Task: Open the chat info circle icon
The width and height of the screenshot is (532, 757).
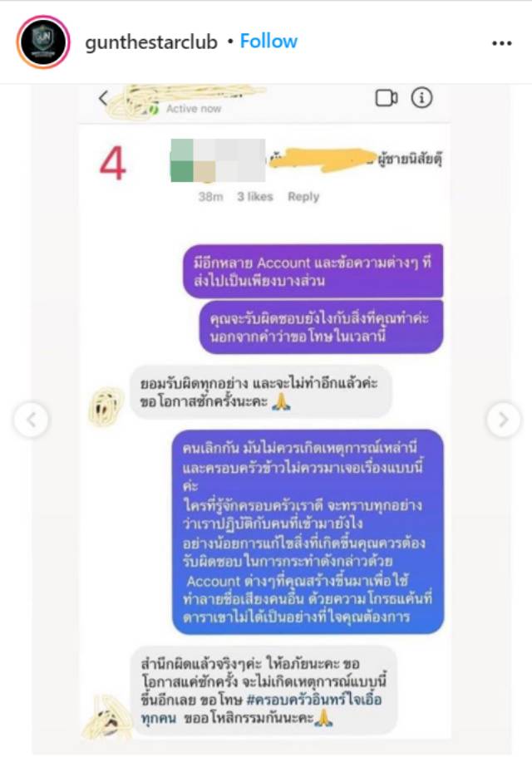Action: [421, 98]
